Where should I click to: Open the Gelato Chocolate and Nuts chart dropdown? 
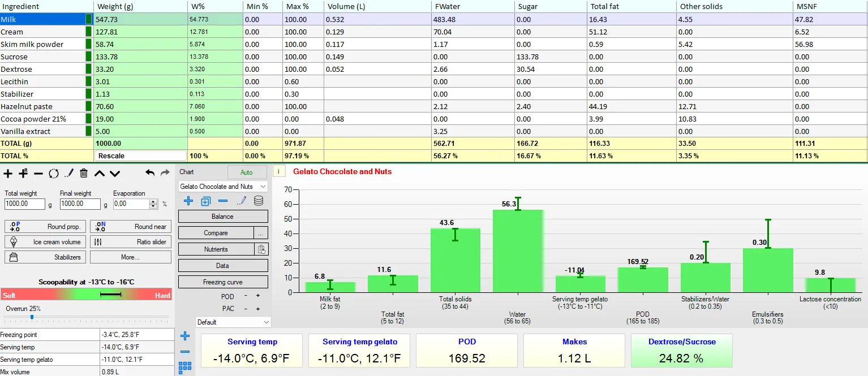pos(223,187)
